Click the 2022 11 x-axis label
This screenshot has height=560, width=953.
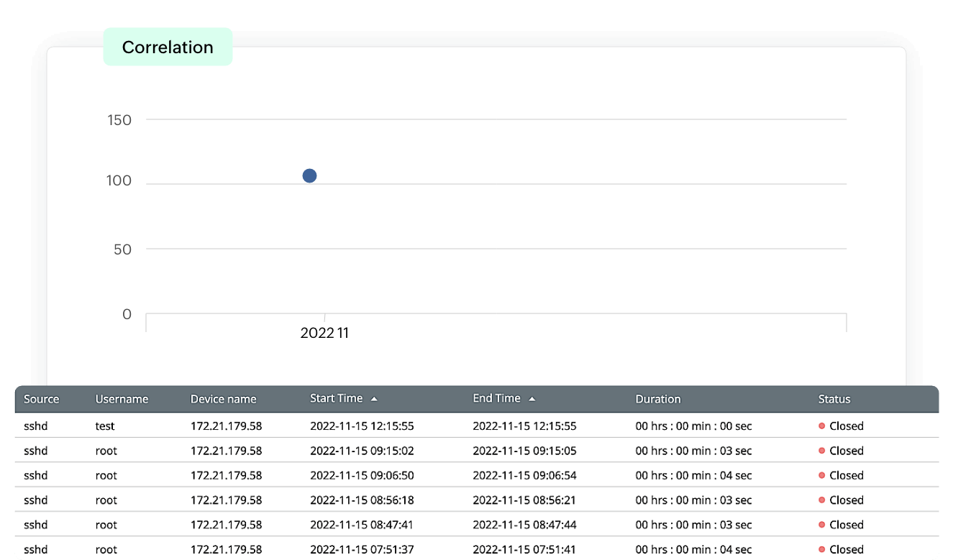324,333
